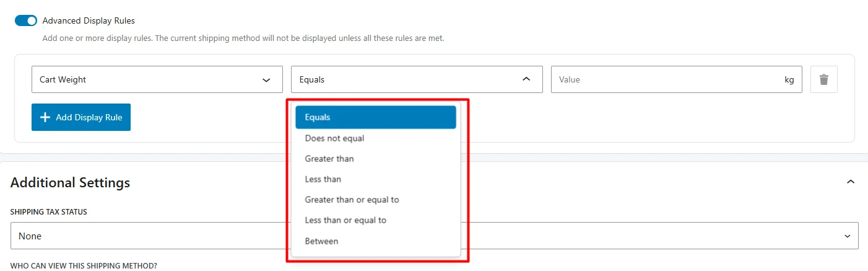
Task: Choose Does not equal operator
Action: click(x=334, y=138)
